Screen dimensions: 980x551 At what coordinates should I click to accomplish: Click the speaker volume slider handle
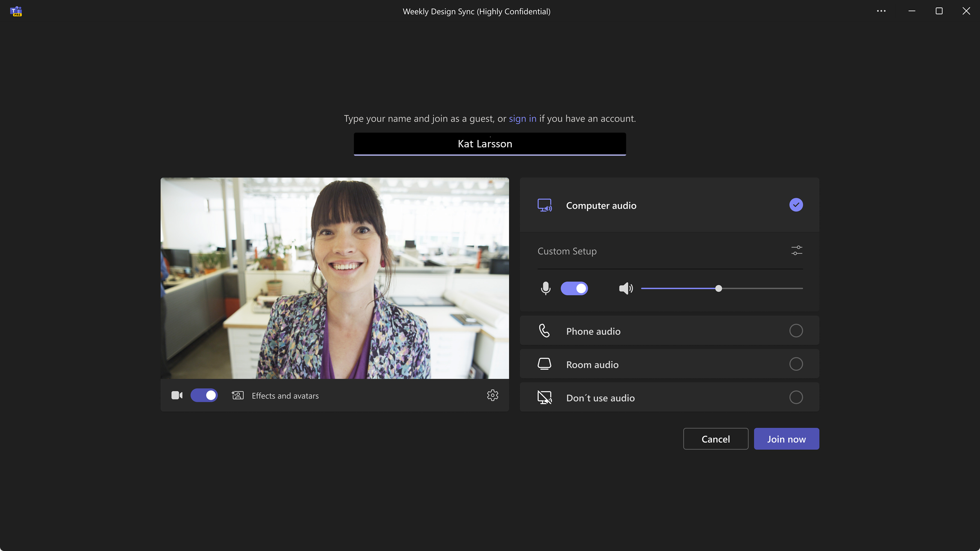[x=718, y=288]
